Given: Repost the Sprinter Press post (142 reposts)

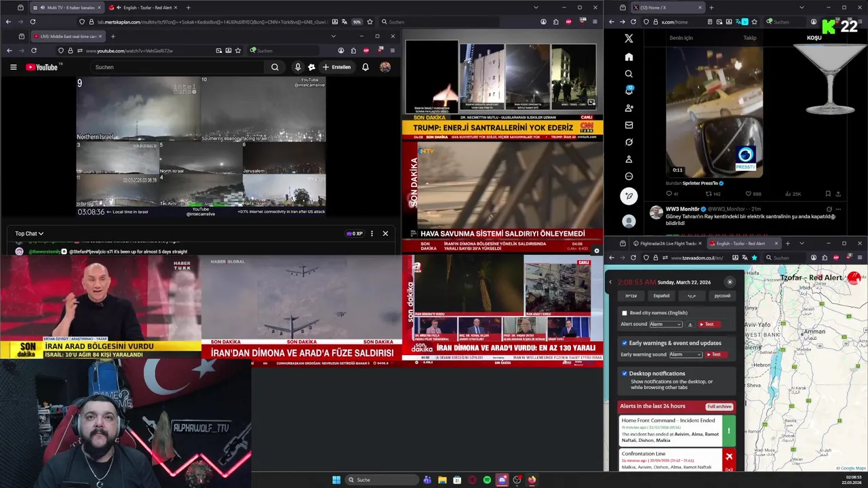Looking at the screenshot, I should tap(712, 194).
